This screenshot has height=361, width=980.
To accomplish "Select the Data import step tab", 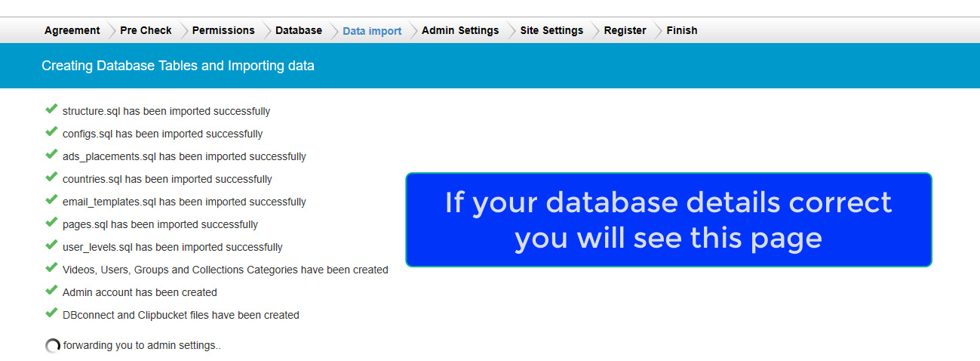I will click(x=372, y=31).
